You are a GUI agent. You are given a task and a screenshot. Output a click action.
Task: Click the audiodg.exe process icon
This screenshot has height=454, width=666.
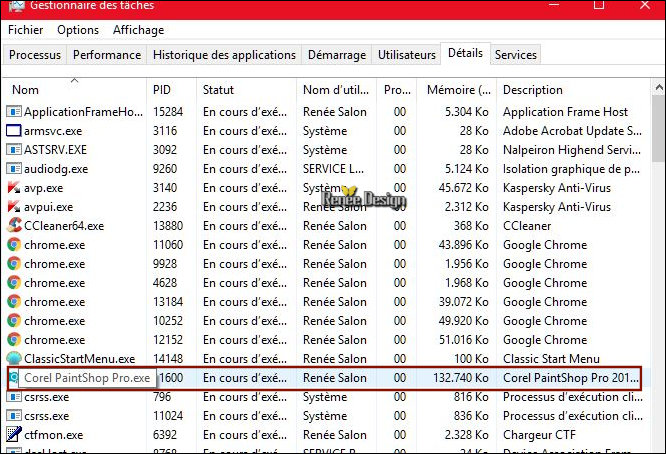pyautogui.click(x=14, y=169)
